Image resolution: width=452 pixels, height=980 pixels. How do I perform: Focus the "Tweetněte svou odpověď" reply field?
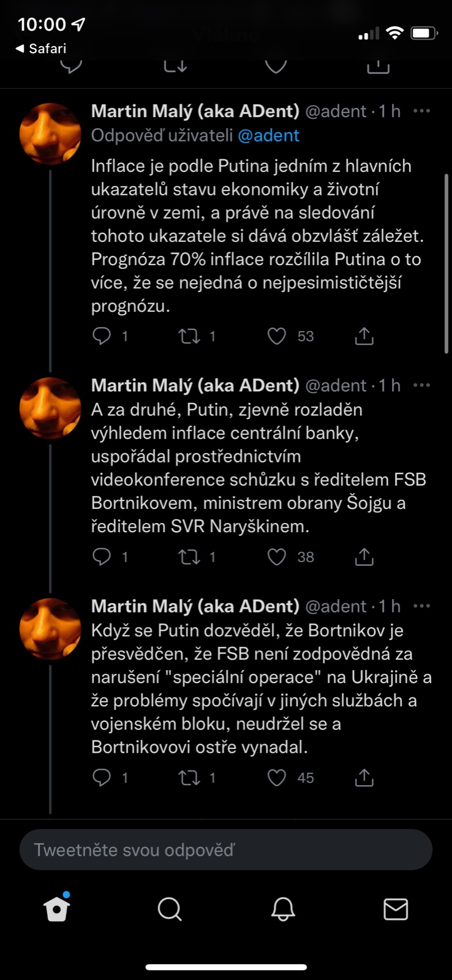[x=226, y=850]
